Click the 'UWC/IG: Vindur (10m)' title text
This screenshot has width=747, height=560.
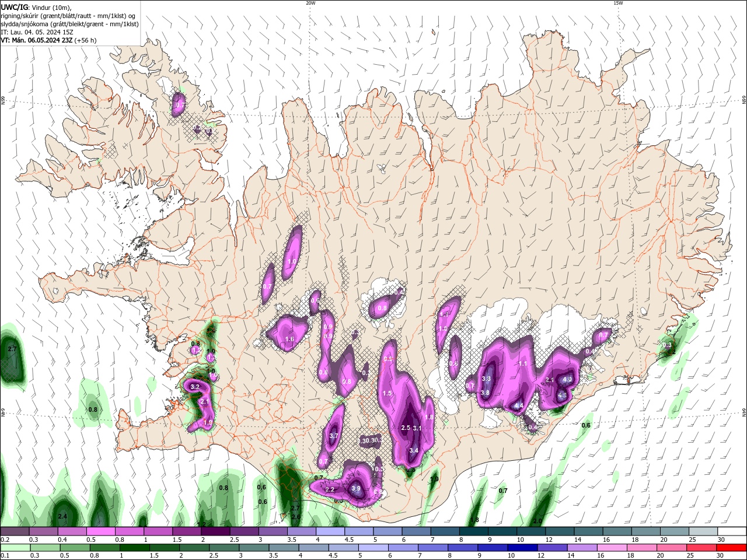click(x=36, y=7)
